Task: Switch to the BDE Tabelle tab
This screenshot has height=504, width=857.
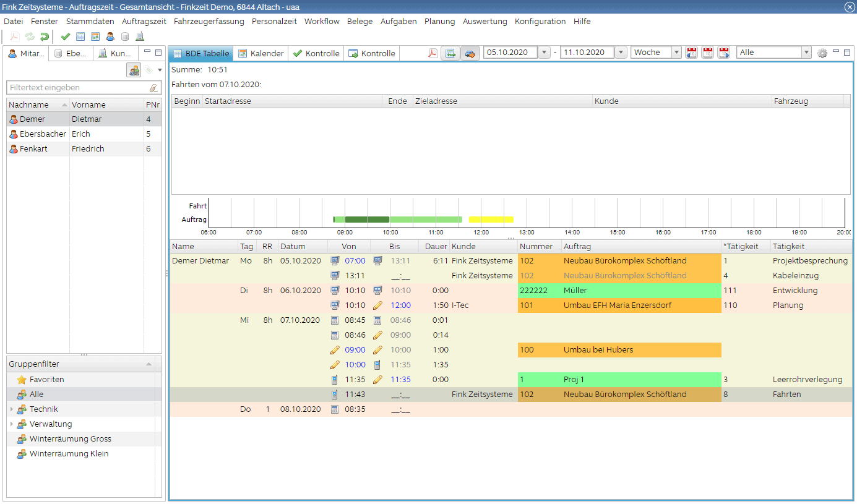Action: (201, 53)
